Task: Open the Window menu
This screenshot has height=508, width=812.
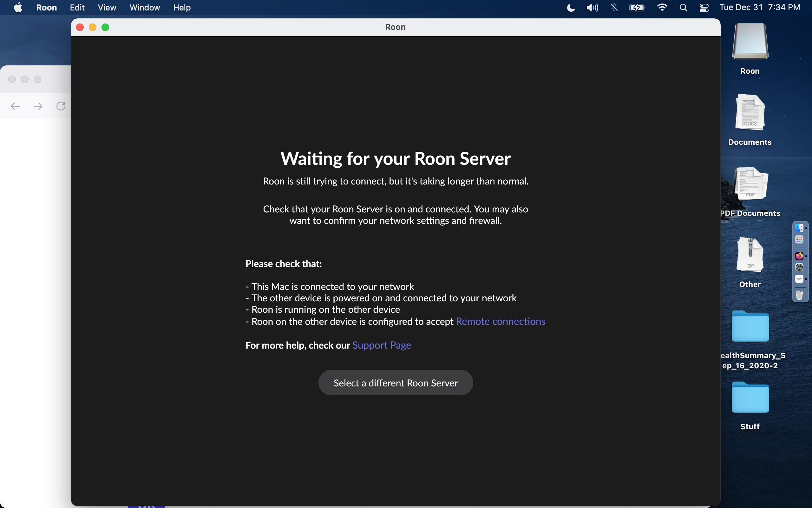Action: (145, 7)
